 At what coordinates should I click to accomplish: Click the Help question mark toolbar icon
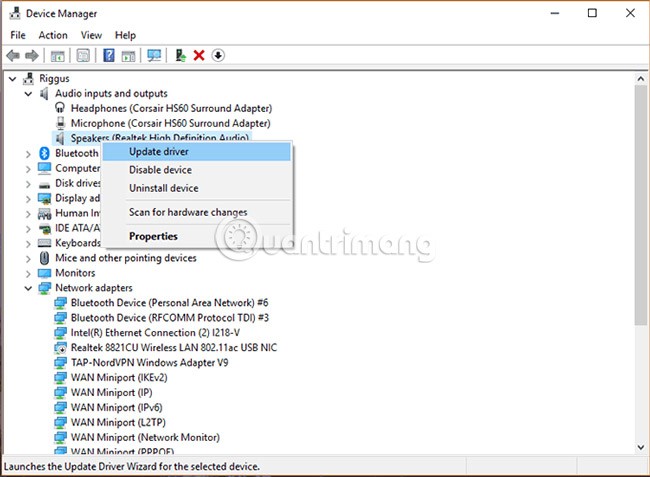point(109,55)
